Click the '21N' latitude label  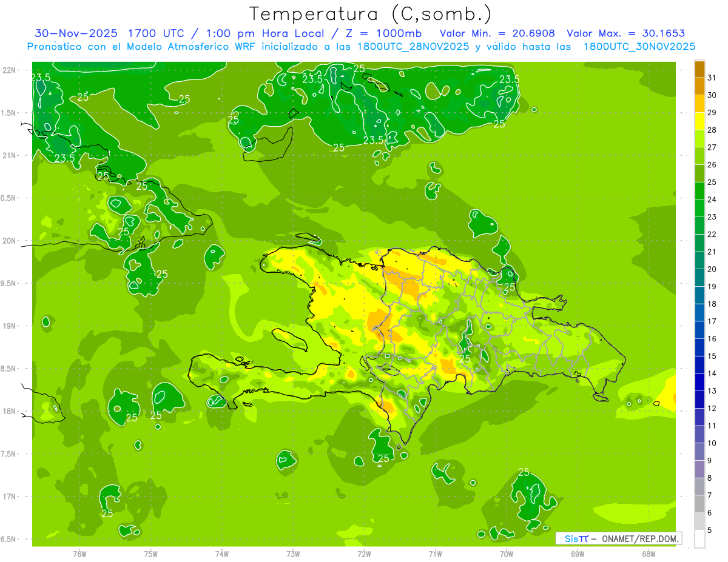pos(10,156)
